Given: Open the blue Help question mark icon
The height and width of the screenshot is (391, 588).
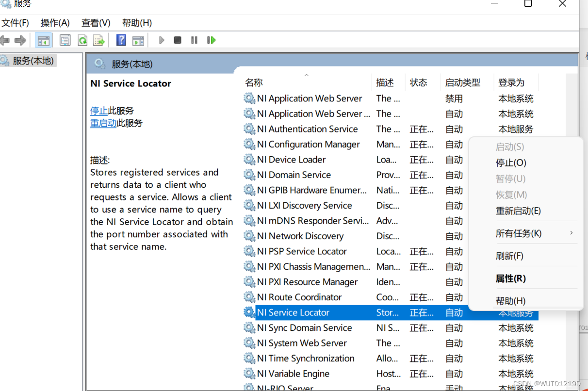Looking at the screenshot, I should point(121,40).
